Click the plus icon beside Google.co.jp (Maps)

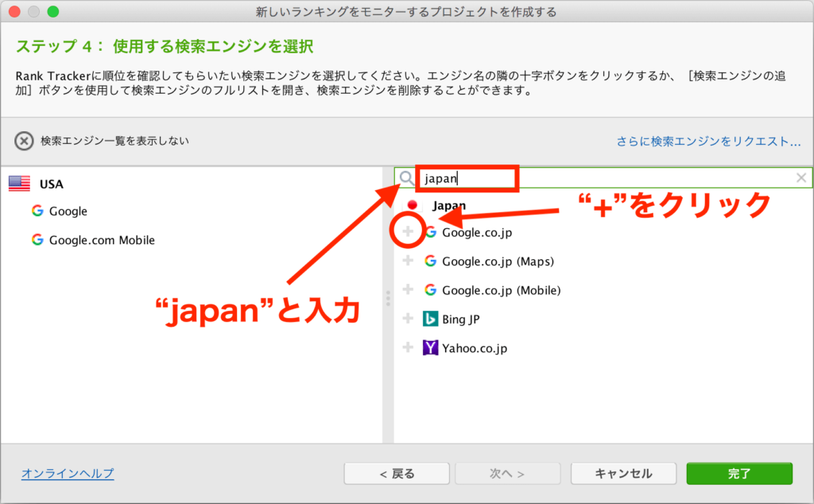408,260
